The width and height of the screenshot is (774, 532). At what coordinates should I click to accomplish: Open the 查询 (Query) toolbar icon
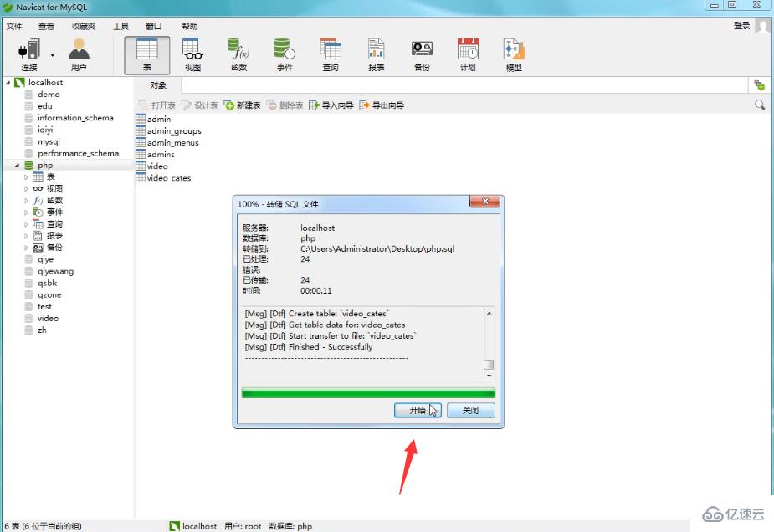(x=331, y=52)
